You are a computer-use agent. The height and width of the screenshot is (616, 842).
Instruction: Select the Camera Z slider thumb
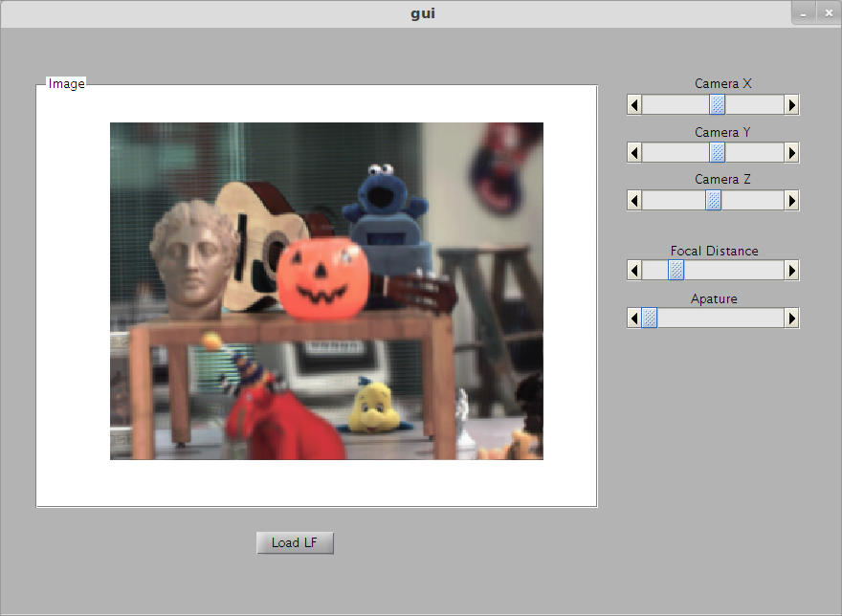click(713, 200)
